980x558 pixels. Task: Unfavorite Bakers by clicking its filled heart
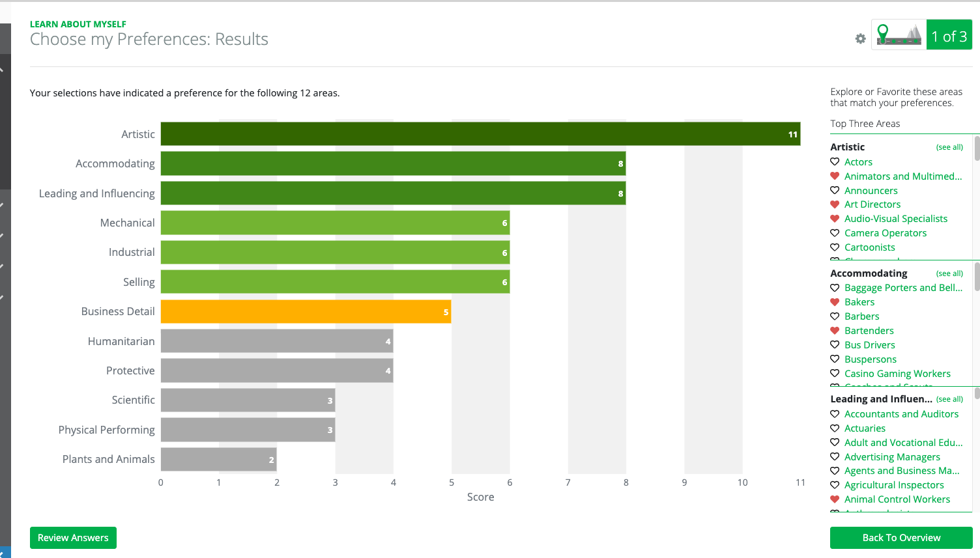(835, 301)
